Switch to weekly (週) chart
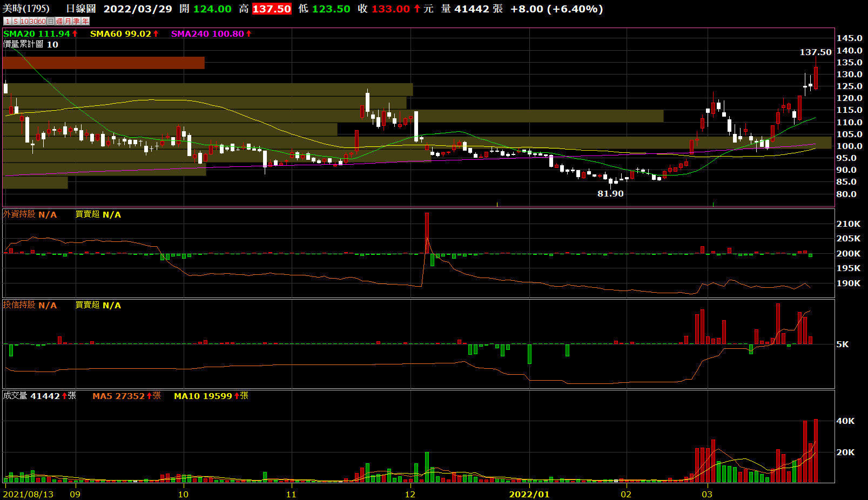 click(59, 21)
